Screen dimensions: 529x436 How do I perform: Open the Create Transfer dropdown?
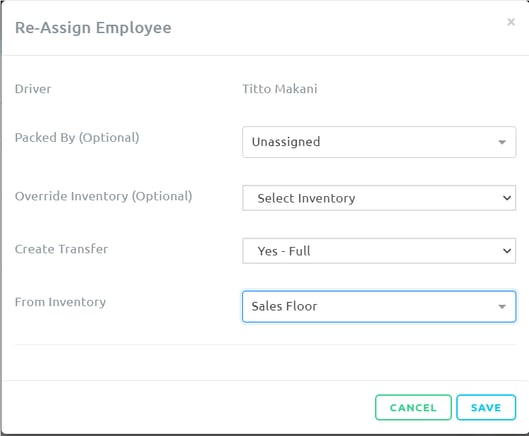(379, 251)
